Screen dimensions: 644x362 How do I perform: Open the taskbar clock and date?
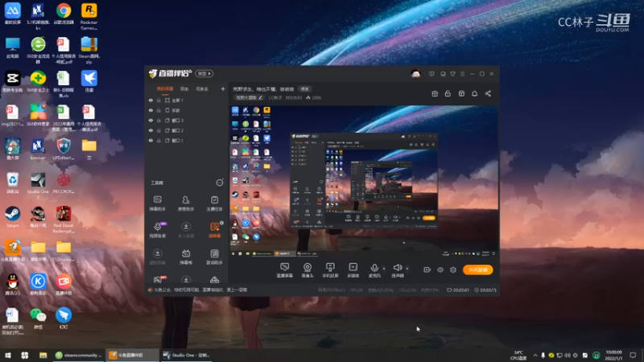tap(613, 355)
